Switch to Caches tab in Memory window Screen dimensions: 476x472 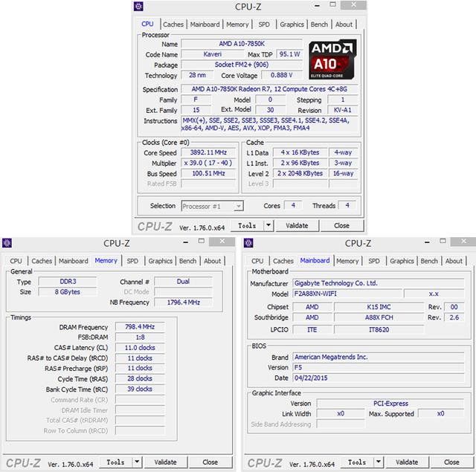[x=42, y=261]
